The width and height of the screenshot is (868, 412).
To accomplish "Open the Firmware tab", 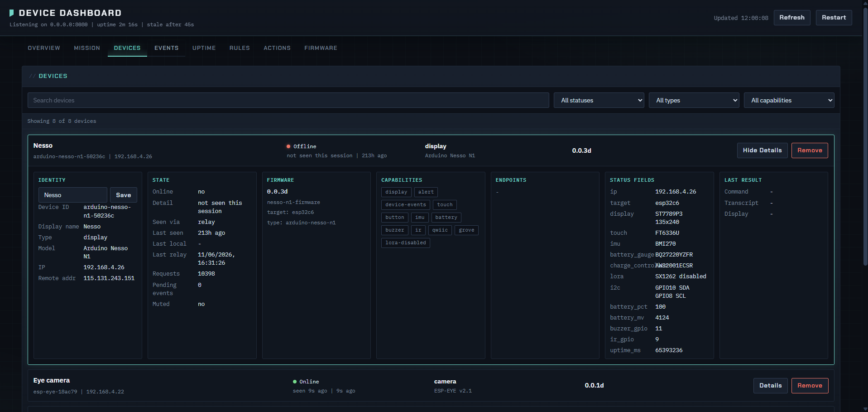I will [321, 48].
